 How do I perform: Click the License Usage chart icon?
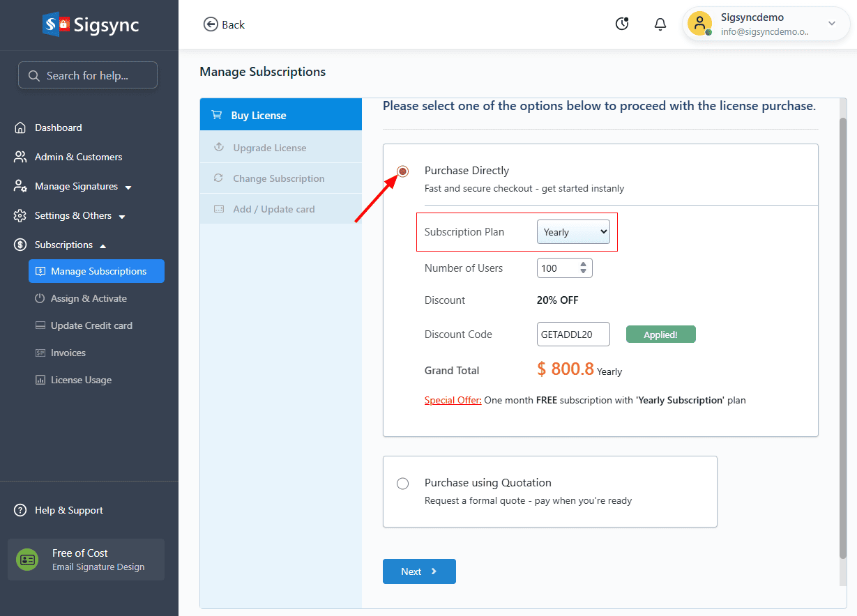click(40, 380)
